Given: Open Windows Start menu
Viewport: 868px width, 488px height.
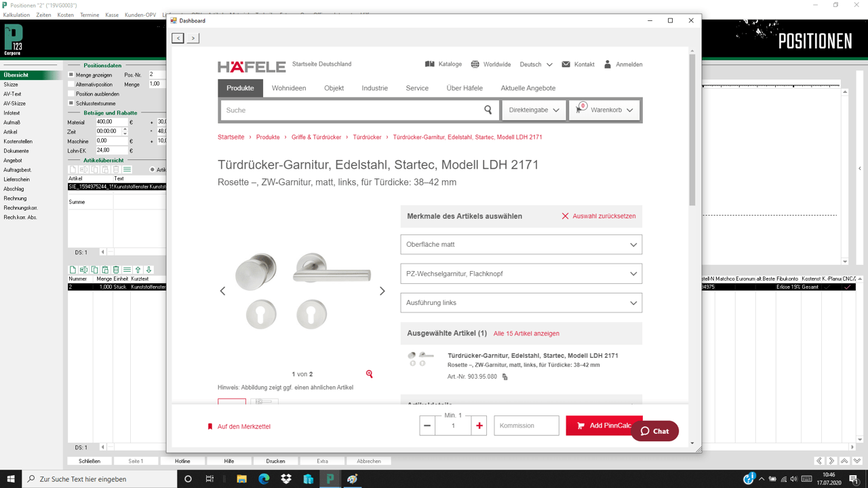Looking at the screenshot, I should tap(11, 479).
